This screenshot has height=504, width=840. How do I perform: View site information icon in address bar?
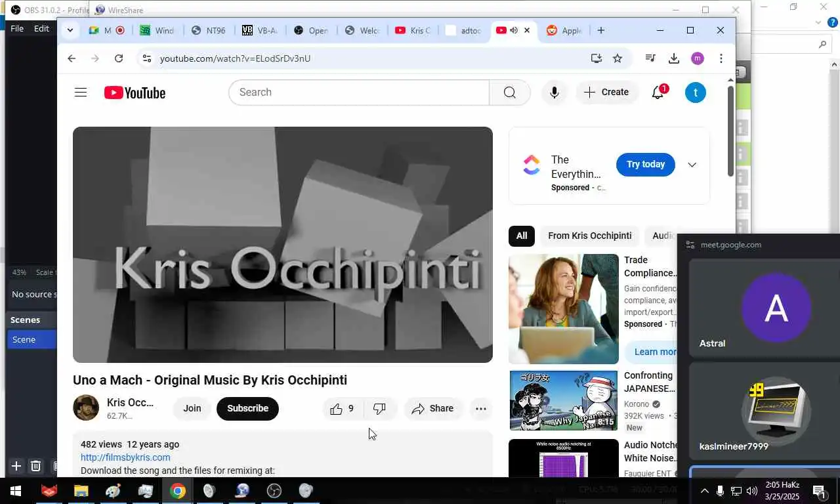tap(147, 58)
